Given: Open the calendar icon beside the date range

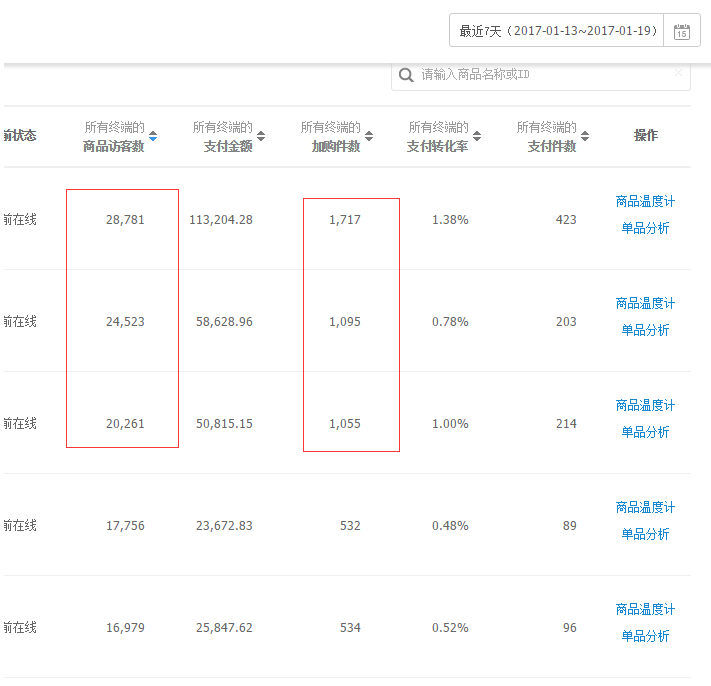Looking at the screenshot, I should (x=682, y=31).
